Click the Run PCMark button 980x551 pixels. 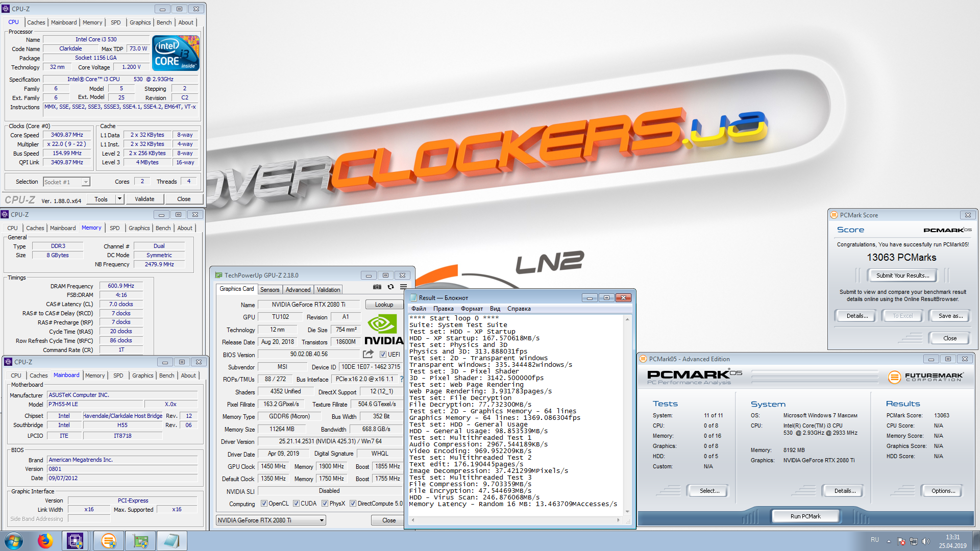[805, 516]
